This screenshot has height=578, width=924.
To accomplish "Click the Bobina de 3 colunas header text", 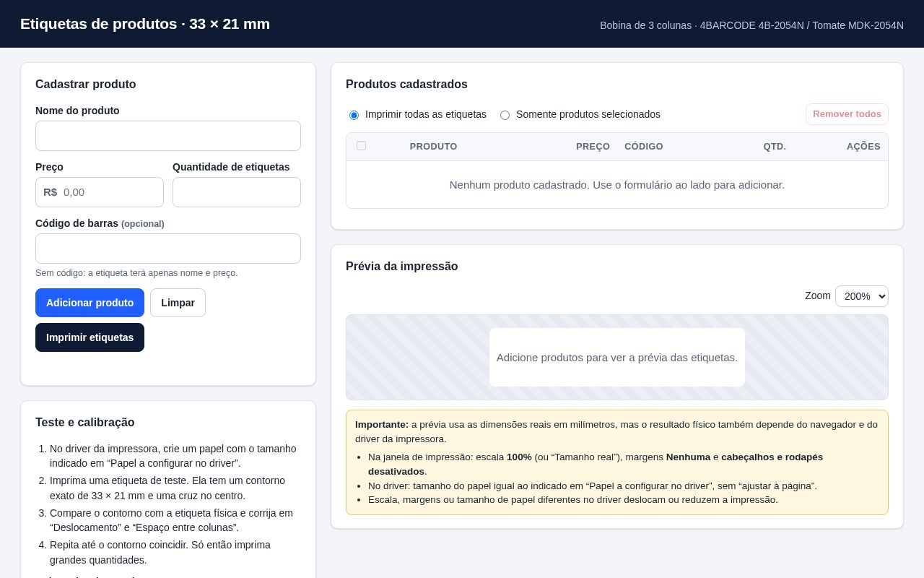I will point(751,25).
